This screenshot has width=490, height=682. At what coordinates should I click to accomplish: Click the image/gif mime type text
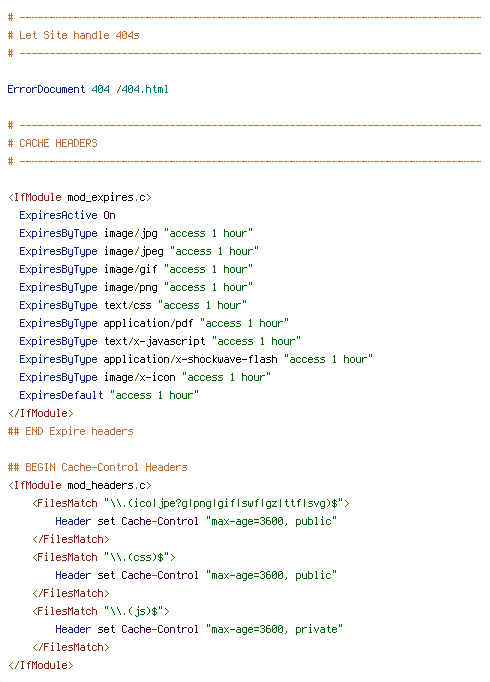pyautogui.click(x=130, y=270)
